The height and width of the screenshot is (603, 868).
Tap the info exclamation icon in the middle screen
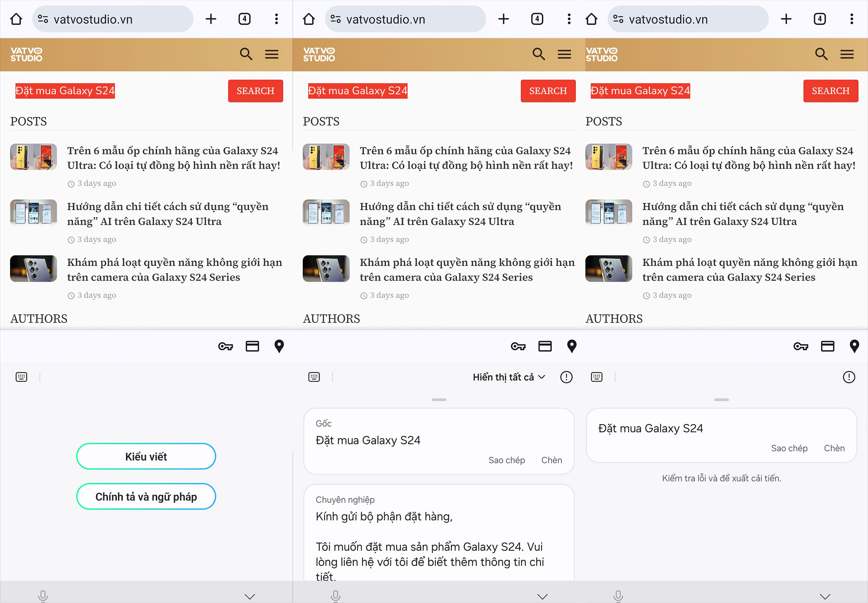[567, 377]
